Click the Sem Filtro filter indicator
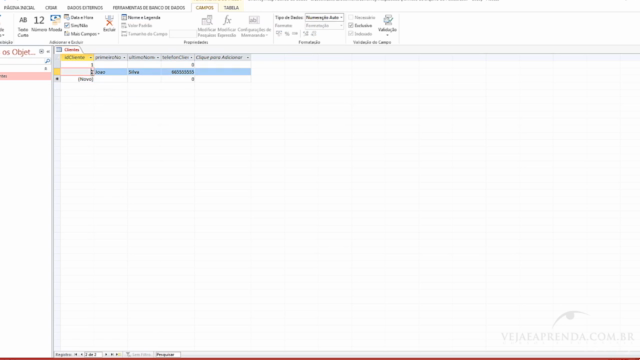The width and height of the screenshot is (640, 360). (x=139, y=355)
